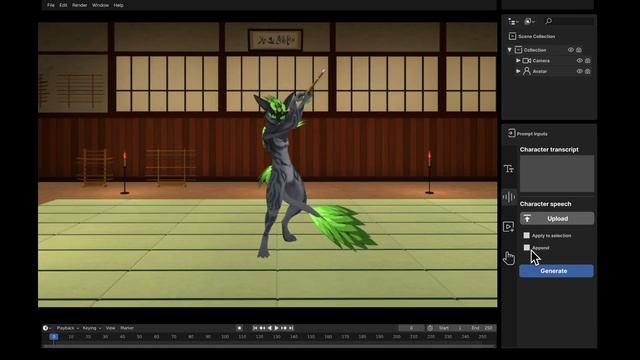Image resolution: width=640 pixels, height=360 pixels.
Task: Play the animation forward
Action: pyautogui.click(x=276, y=328)
